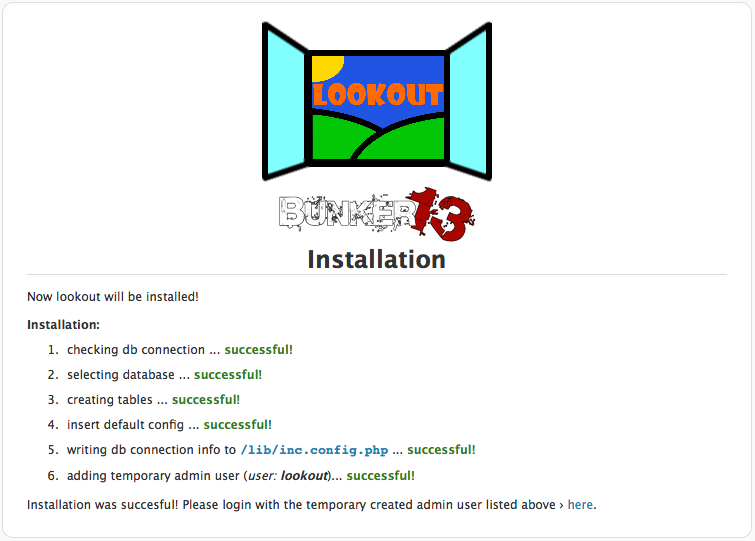Click 'successful!' next to adding admin user
Image resolution: width=755 pixels, height=541 pixels.
380,475
